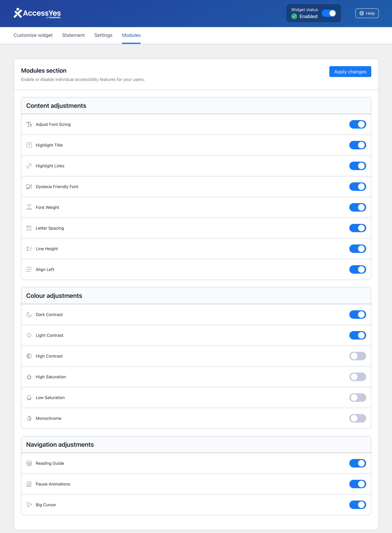This screenshot has height=533, width=392.
Task: Click the Adjust Font Sizing icon
Action: pos(29,124)
